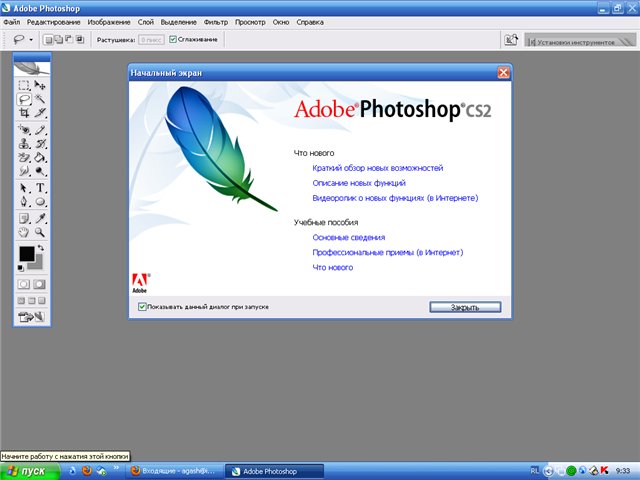640x480 pixels.
Task: Select the Move tool in toolbox
Action: pyautogui.click(x=41, y=87)
